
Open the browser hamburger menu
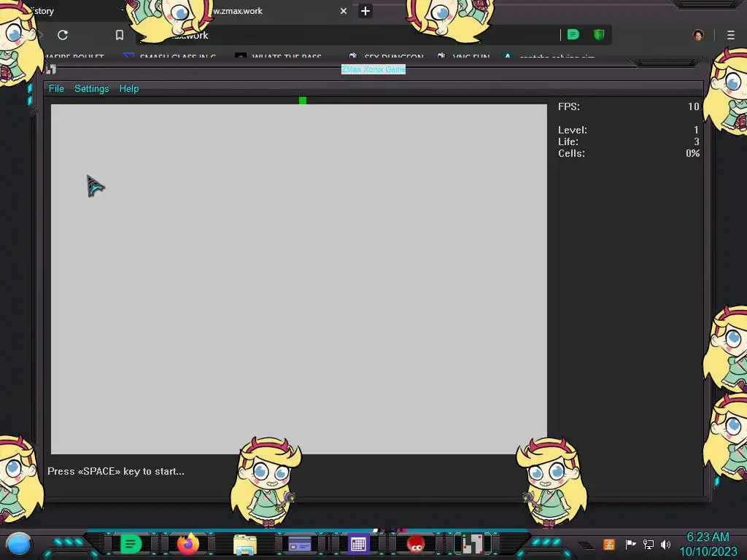[x=731, y=35]
